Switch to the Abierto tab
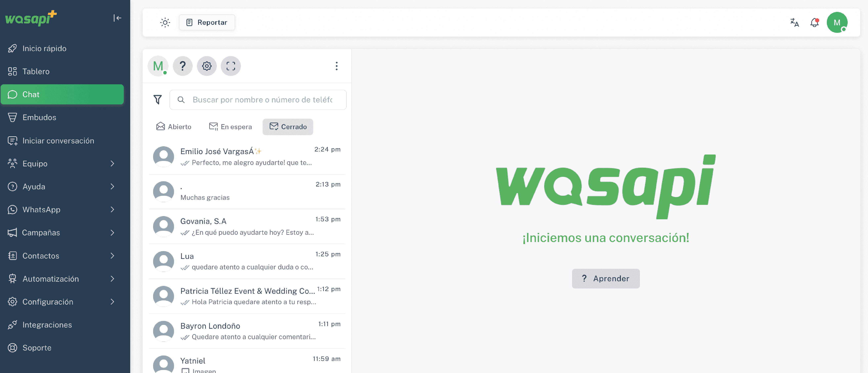This screenshot has height=373, width=868. (x=174, y=127)
